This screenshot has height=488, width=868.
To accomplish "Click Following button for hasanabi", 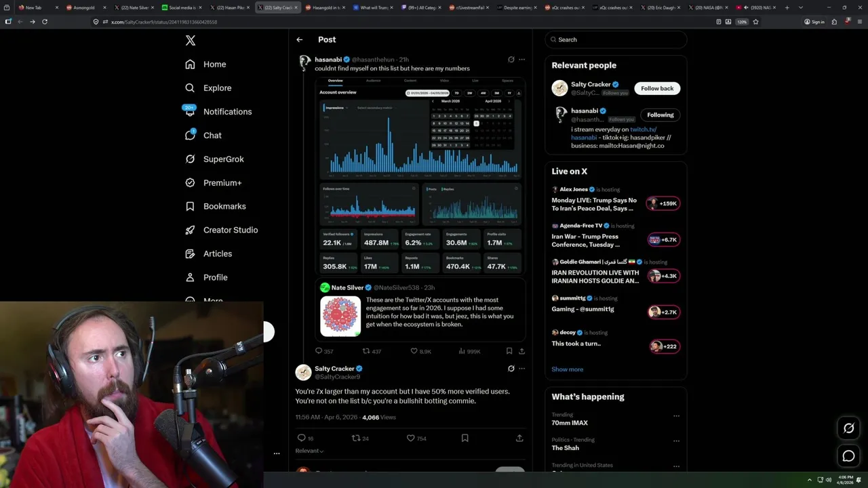I will click(x=660, y=115).
